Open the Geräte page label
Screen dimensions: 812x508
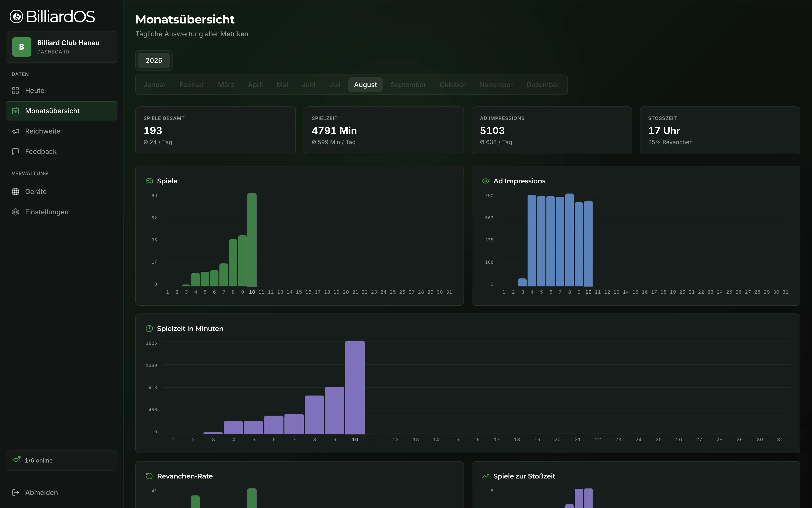[x=36, y=192]
